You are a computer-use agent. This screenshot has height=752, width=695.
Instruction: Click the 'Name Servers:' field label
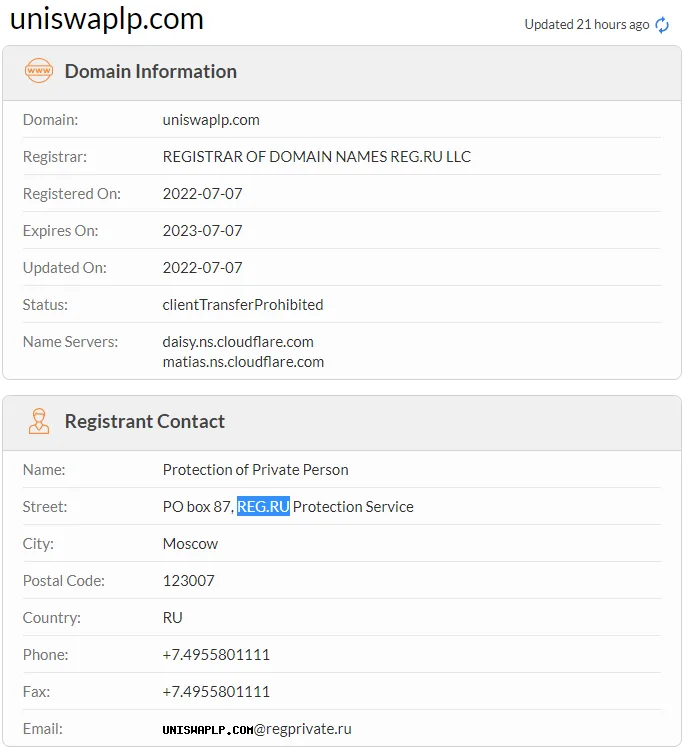coord(70,342)
